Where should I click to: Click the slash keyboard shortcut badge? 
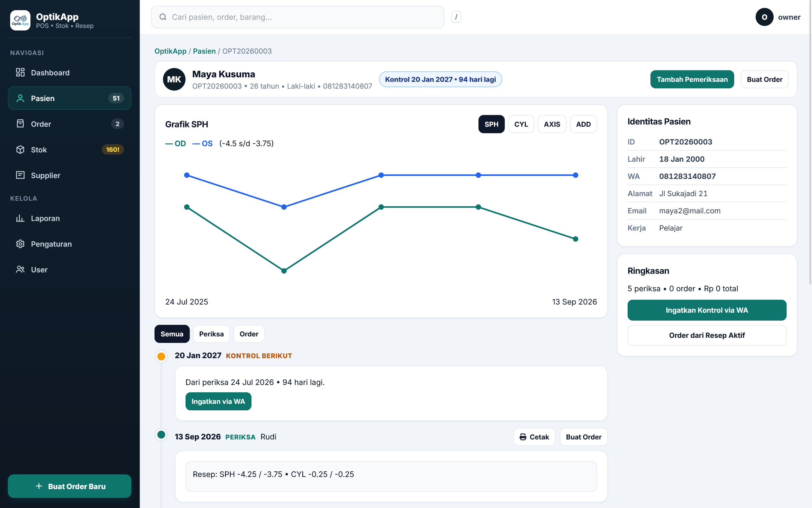(456, 17)
